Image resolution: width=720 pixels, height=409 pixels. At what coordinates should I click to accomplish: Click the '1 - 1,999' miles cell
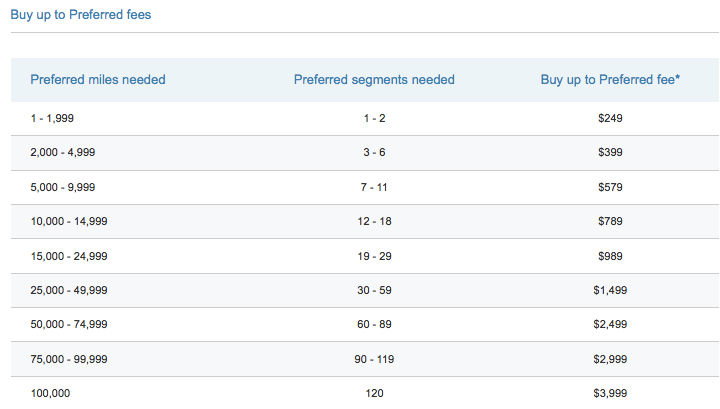(52, 118)
